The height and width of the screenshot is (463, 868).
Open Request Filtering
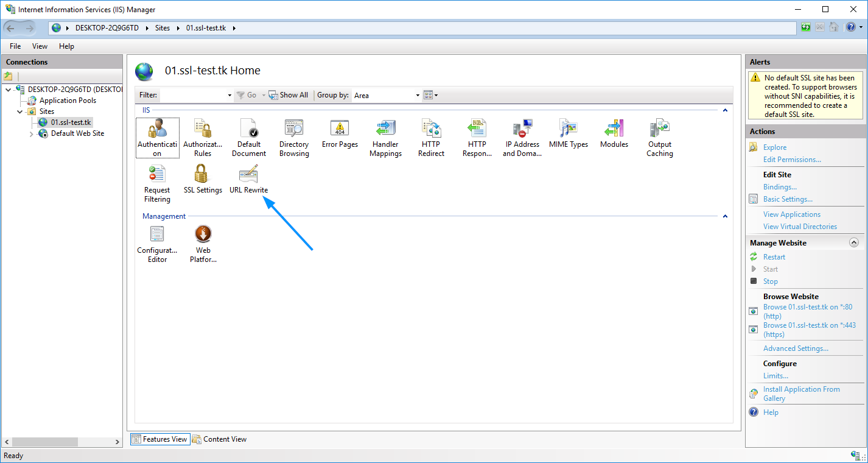pos(157,178)
